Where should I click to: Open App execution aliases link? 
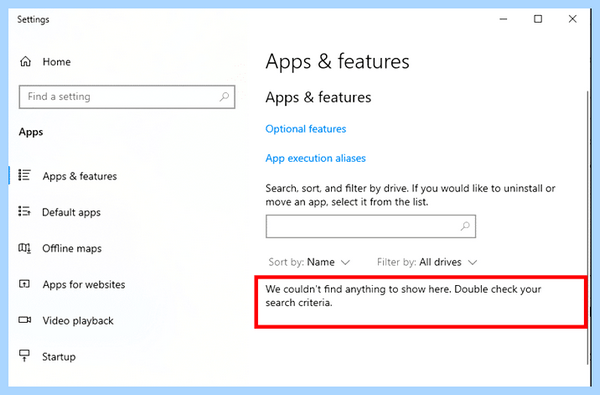316,158
